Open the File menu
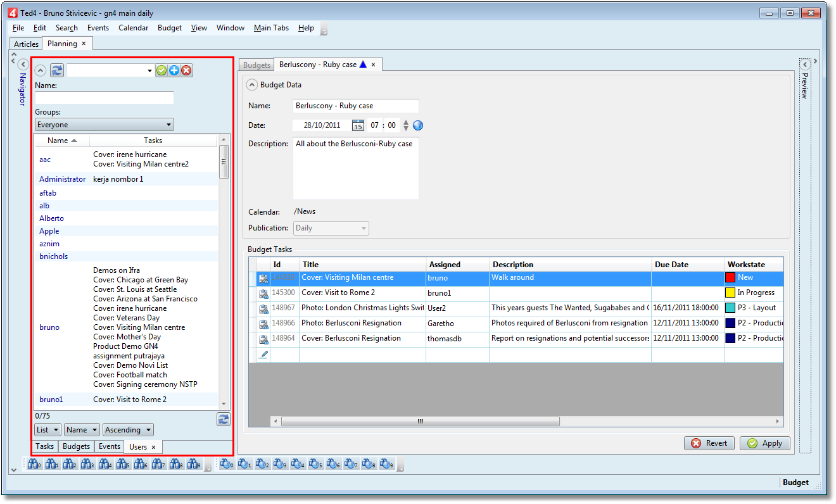The width and height of the screenshot is (836, 504). coord(18,28)
